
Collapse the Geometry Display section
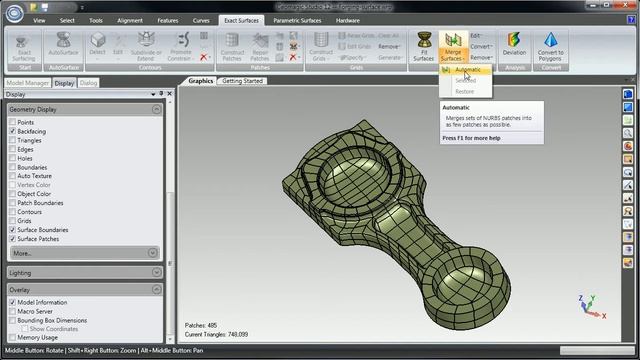156,109
